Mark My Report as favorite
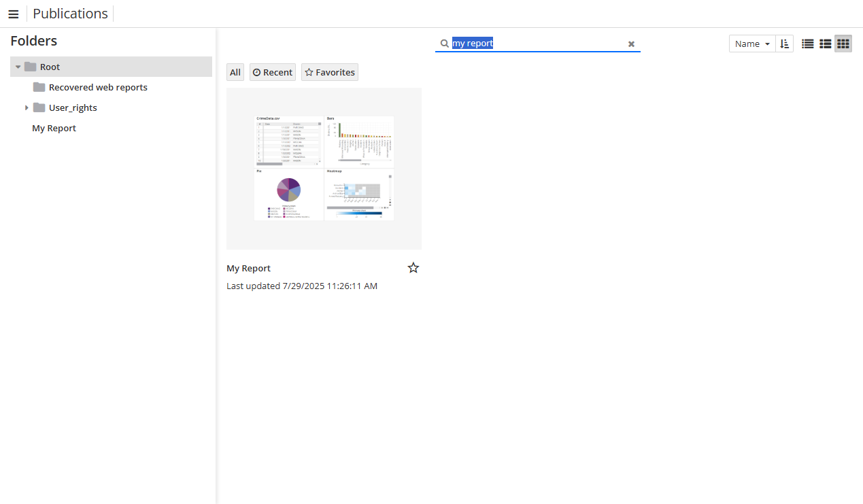This screenshot has height=504, width=863. click(x=413, y=267)
